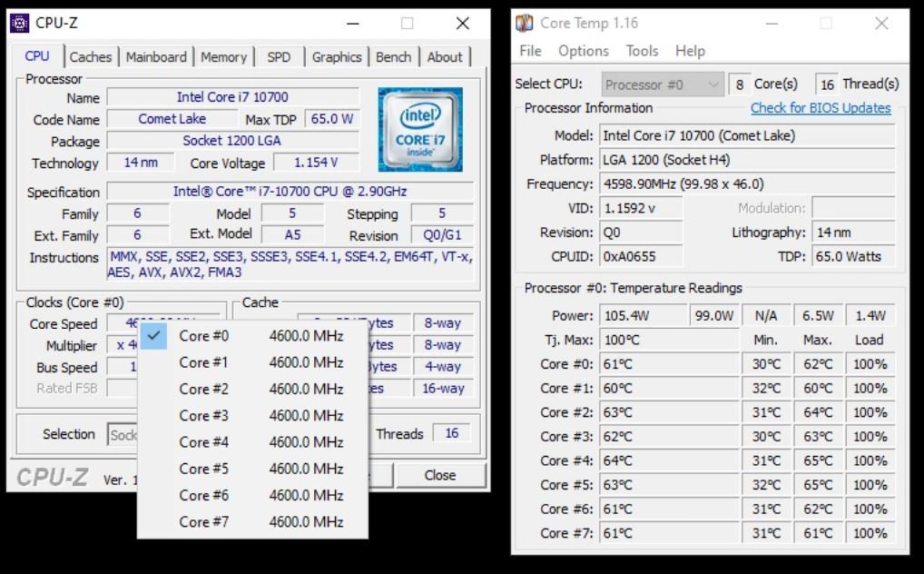Image resolution: width=924 pixels, height=574 pixels.
Task: Switch to the Mainboard tab
Action: tap(156, 57)
